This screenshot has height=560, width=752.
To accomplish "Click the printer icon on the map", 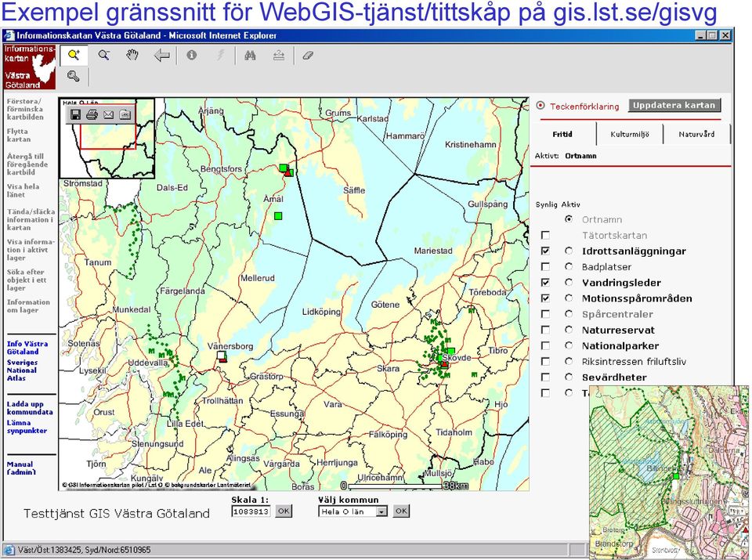I will 92,114.
